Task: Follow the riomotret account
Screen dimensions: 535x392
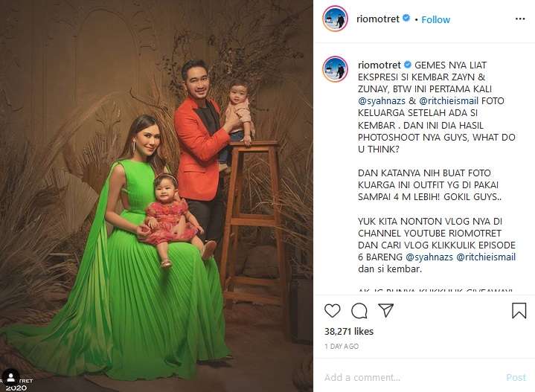Action: pyautogui.click(x=436, y=19)
